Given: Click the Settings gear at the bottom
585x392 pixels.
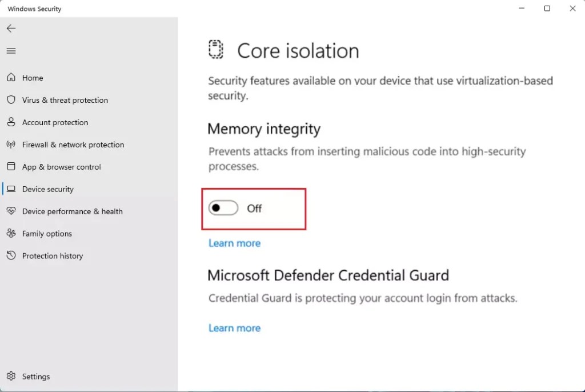Looking at the screenshot, I should [x=11, y=376].
